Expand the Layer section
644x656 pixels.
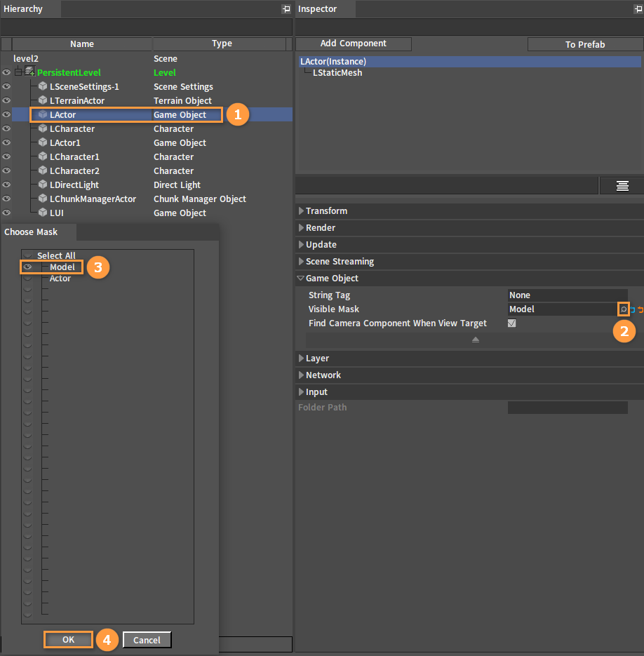(301, 358)
